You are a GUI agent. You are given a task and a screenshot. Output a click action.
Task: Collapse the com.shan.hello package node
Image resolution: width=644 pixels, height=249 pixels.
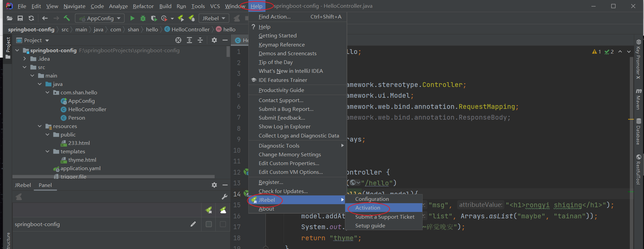[x=47, y=92]
